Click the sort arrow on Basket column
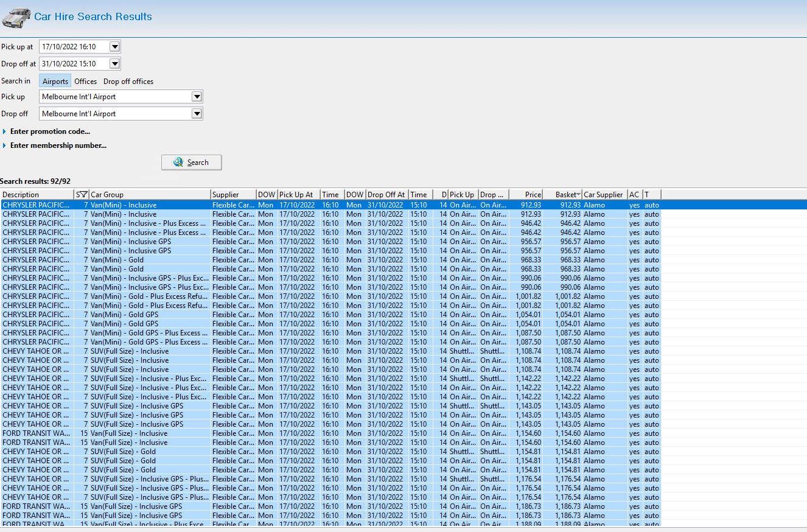807x532 pixels. tap(578, 195)
